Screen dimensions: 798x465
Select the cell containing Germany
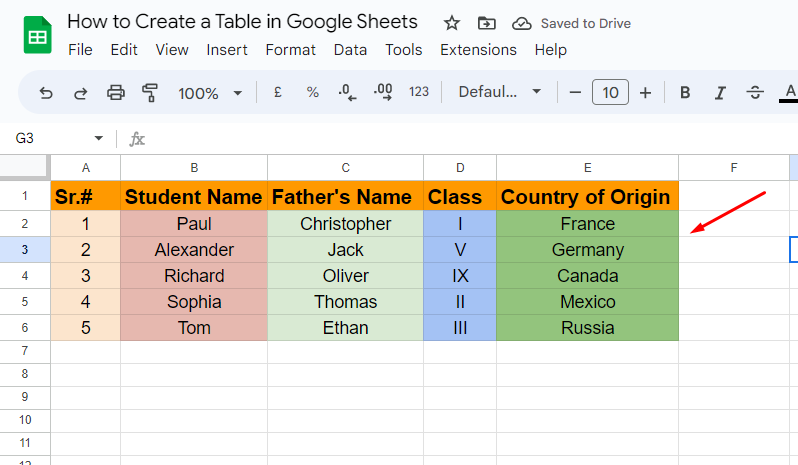click(588, 250)
